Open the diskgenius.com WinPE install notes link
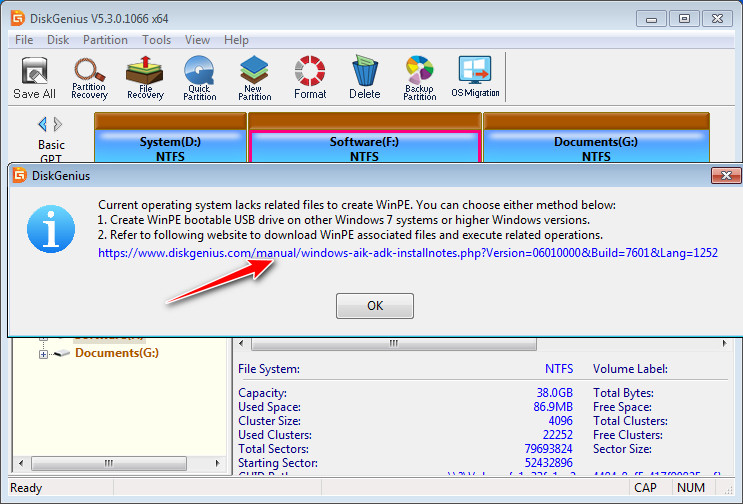 pos(408,253)
